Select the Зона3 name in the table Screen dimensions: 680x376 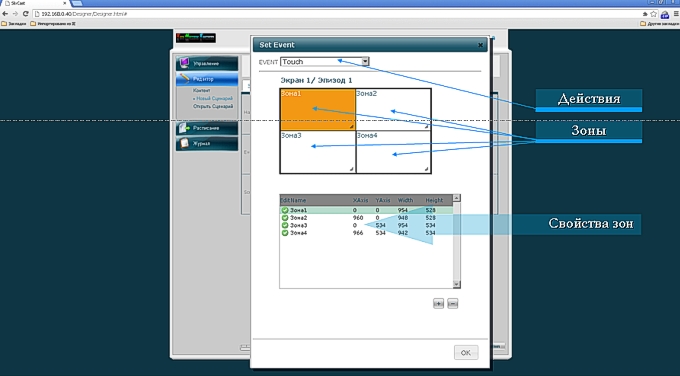click(298, 226)
